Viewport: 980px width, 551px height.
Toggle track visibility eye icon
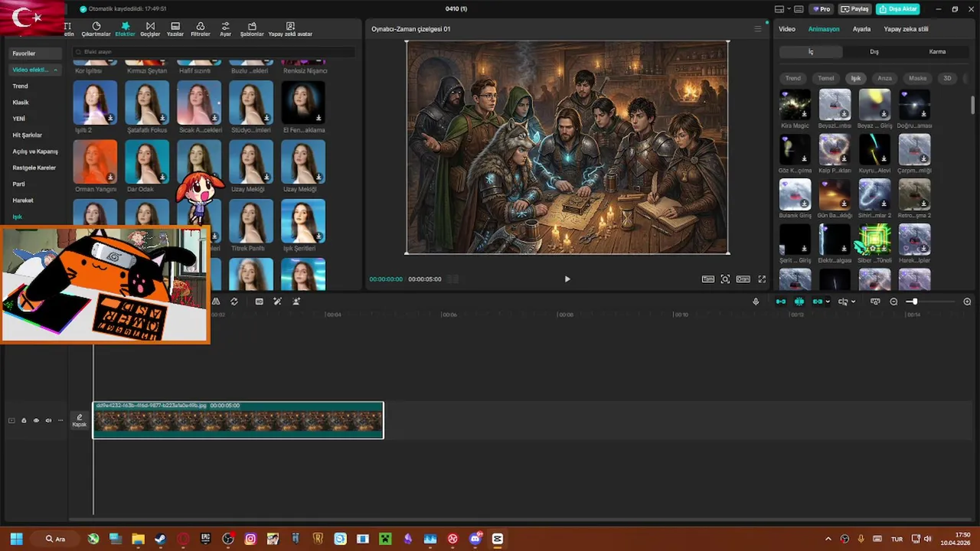[x=36, y=420]
